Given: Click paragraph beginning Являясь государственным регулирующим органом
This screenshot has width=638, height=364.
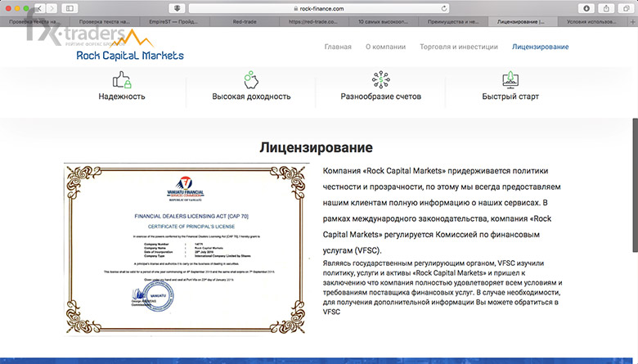Looking at the screenshot, I should [x=443, y=288].
